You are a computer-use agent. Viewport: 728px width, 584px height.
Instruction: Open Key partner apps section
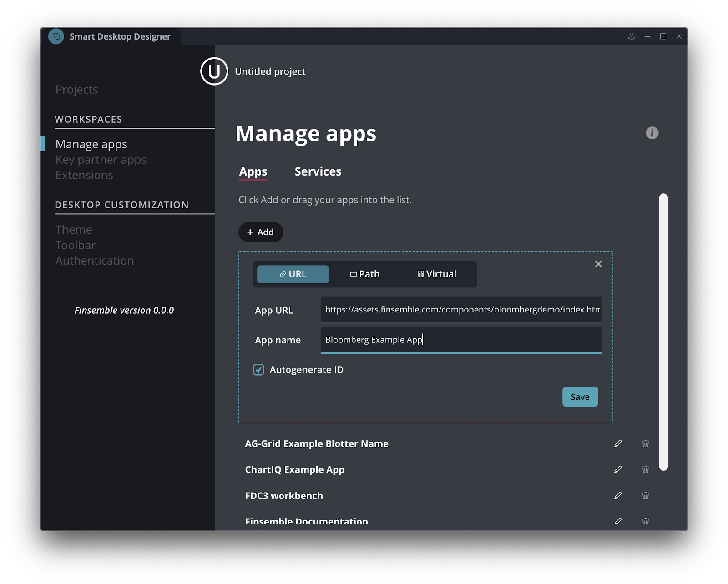click(x=101, y=160)
